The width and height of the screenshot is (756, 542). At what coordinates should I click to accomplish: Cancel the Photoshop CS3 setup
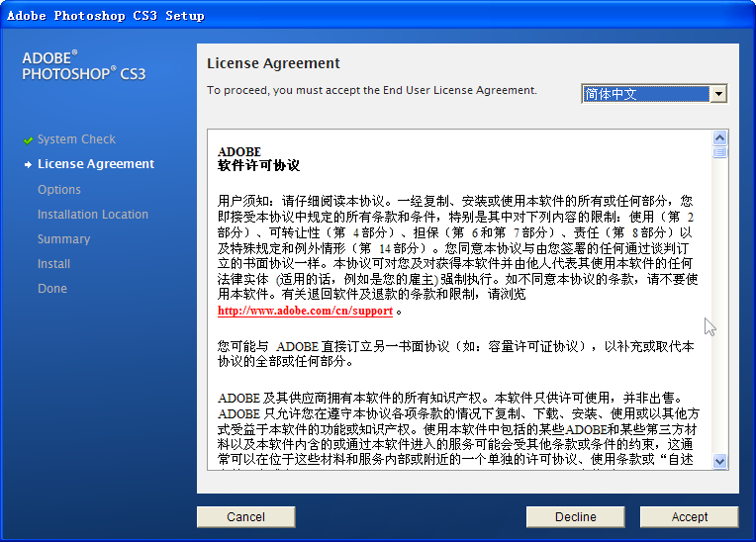245,517
